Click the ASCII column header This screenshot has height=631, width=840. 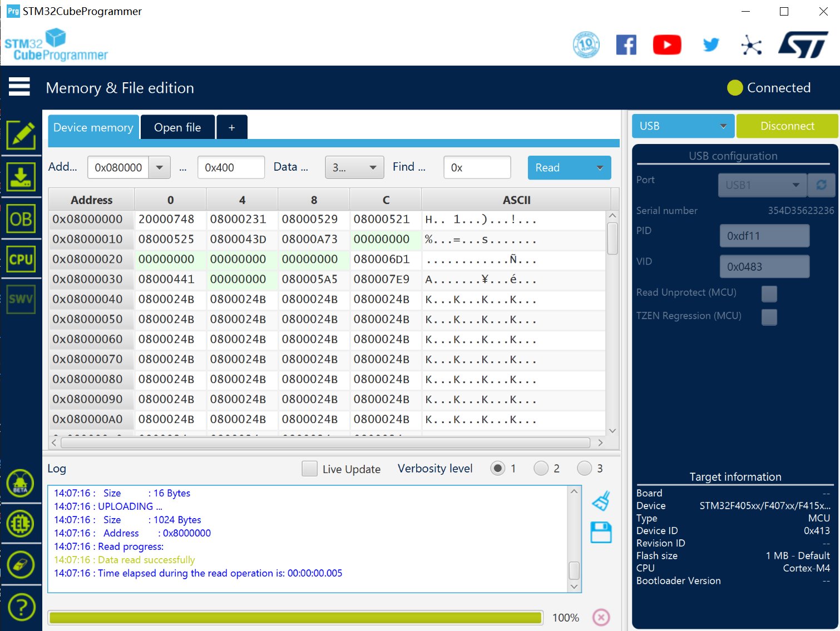coord(516,200)
